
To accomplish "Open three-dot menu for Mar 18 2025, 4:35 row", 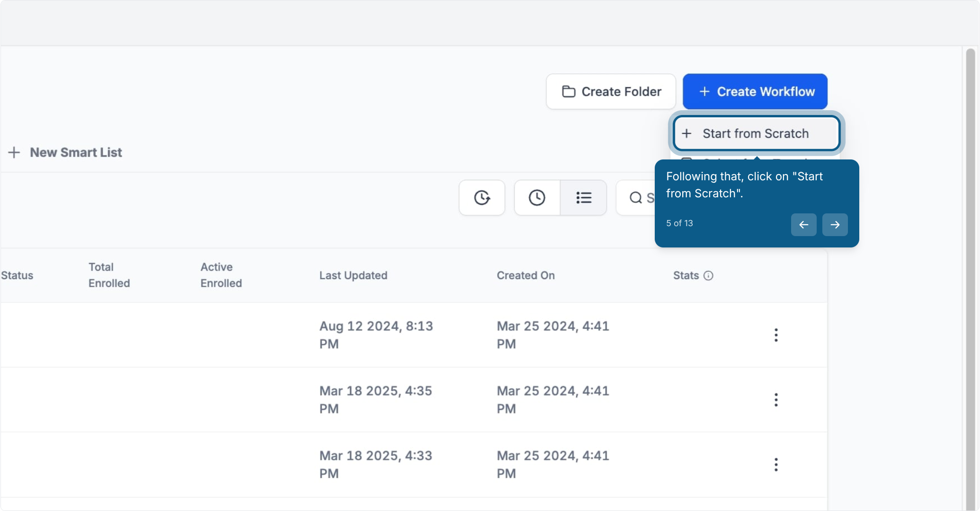I will click(776, 400).
